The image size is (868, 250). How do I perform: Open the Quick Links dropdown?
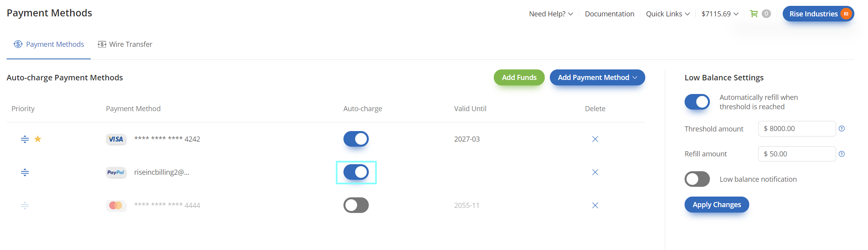(x=668, y=14)
